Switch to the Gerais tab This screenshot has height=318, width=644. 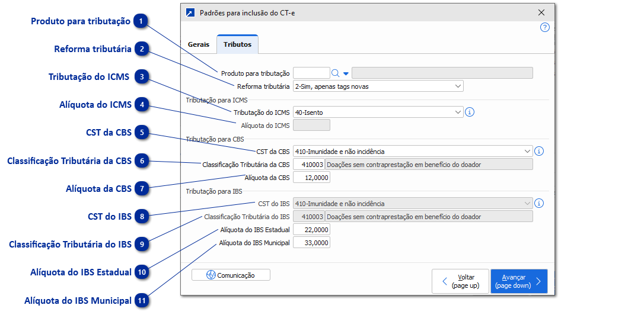199,44
